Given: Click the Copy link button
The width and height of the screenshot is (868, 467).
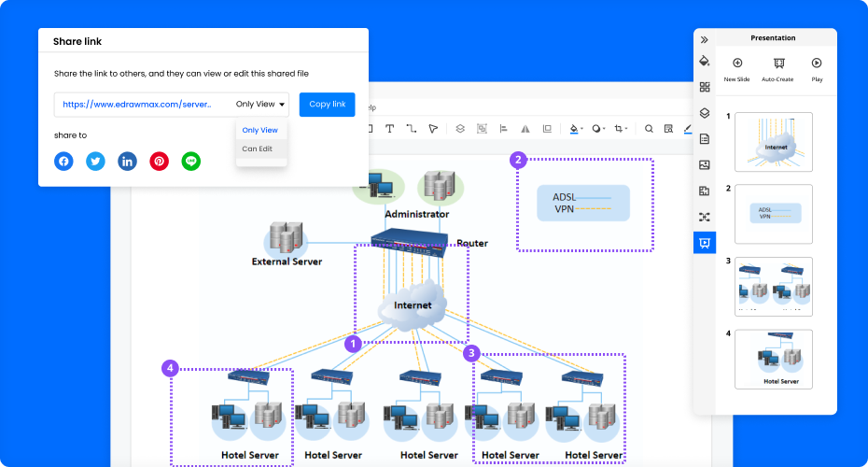Looking at the screenshot, I should coord(327,105).
